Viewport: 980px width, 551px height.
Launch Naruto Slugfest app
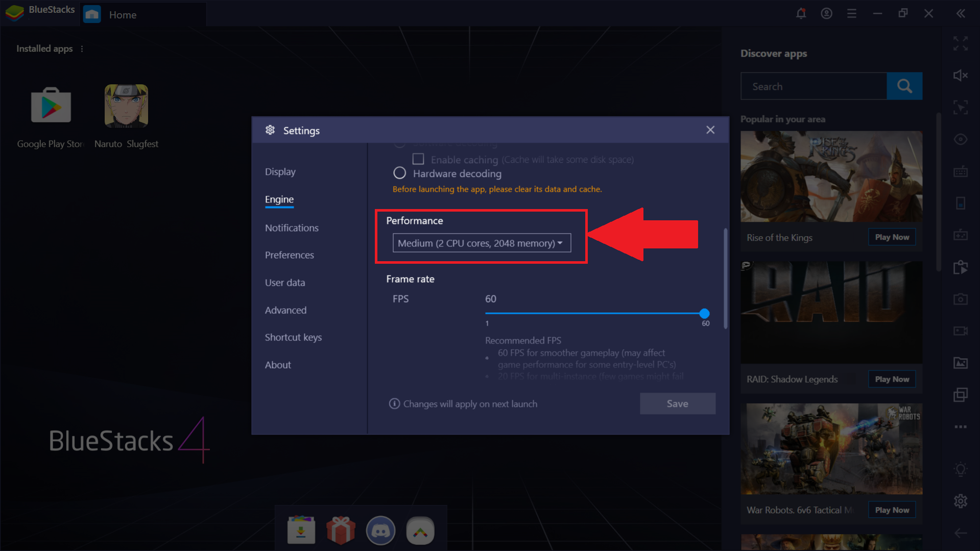(126, 106)
